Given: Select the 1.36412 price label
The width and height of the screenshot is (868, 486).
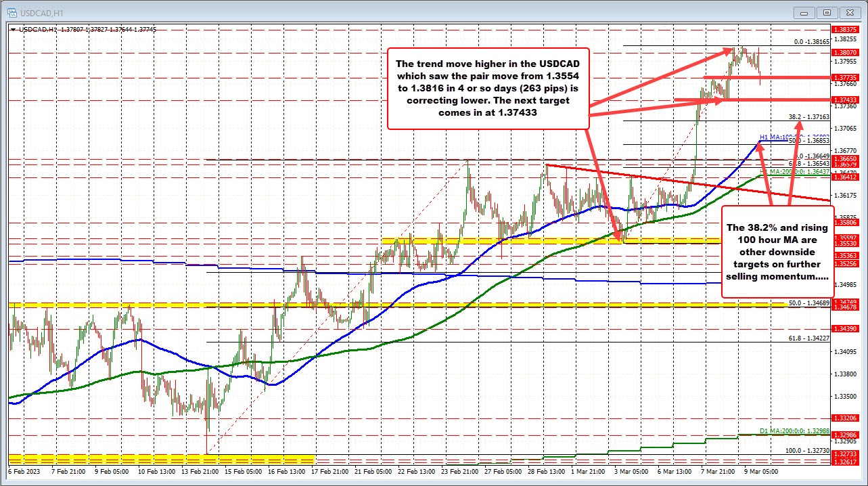Looking at the screenshot, I should [x=846, y=177].
